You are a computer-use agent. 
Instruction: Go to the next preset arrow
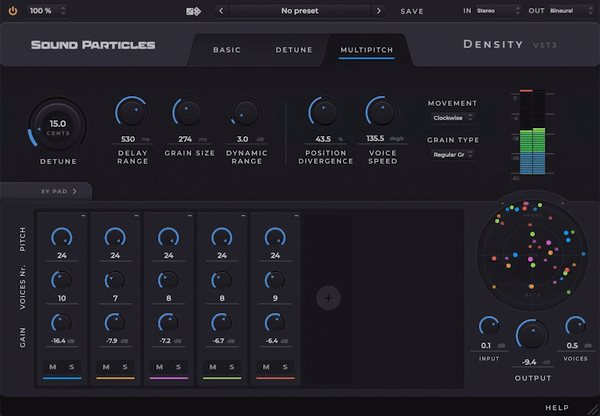click(378, 11)
